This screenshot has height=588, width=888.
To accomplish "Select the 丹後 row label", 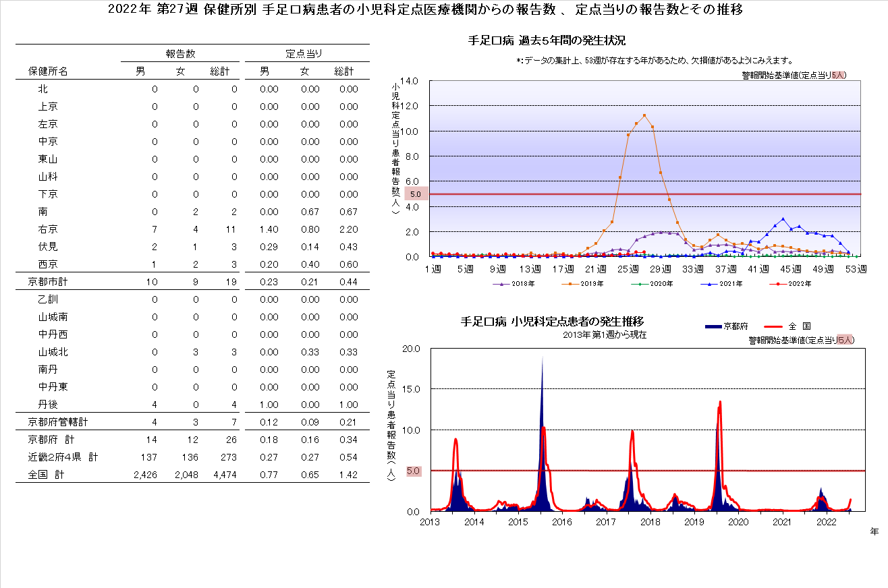I will 48,405.
